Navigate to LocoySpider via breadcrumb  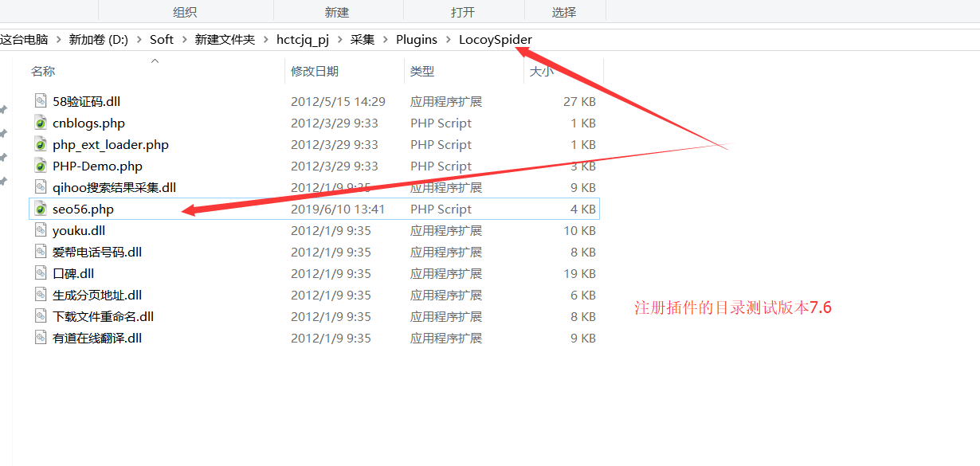point(495,38)
